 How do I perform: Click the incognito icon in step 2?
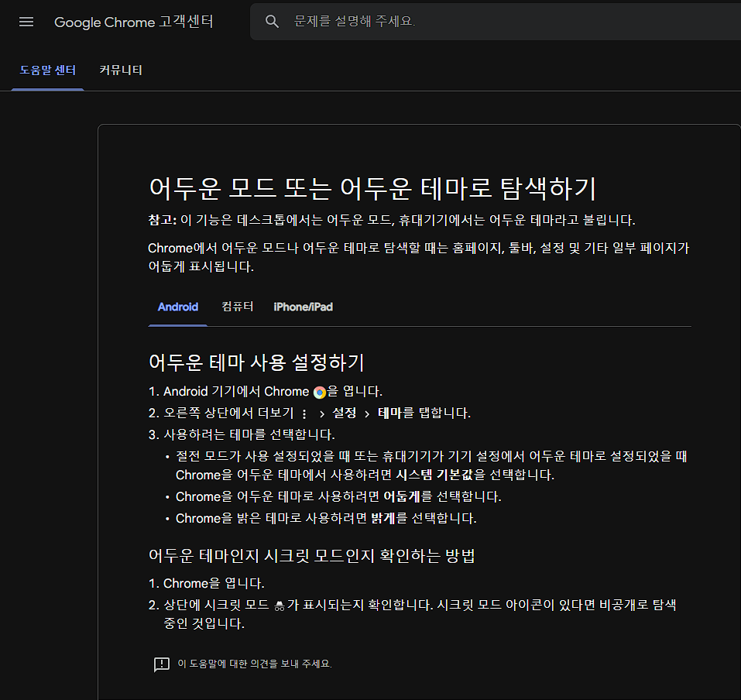280,606
